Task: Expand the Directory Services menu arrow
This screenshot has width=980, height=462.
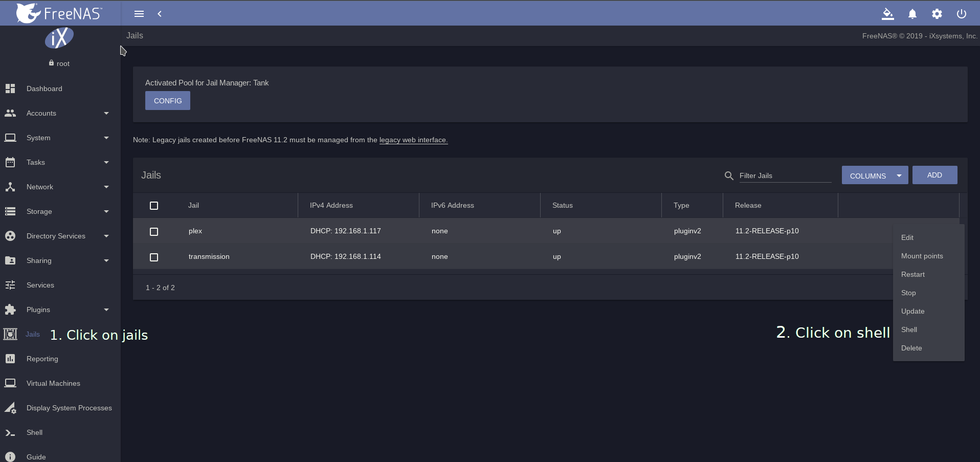Action: 106,236
